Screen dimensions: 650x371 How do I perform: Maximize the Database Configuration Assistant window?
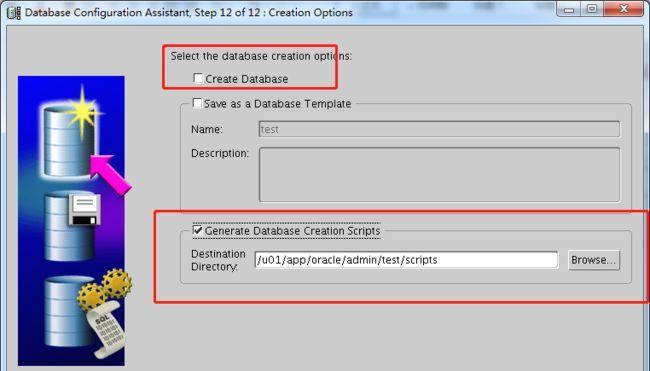point(592,9)
